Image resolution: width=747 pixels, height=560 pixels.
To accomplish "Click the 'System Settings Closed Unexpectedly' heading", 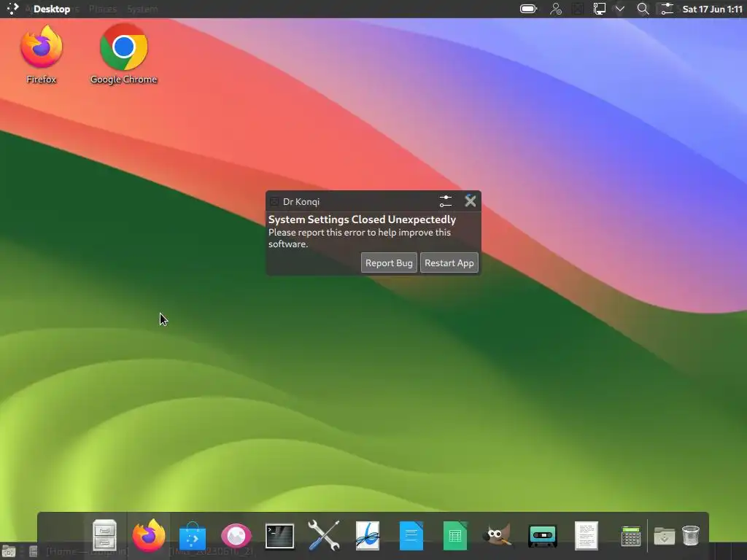I will (362, 219).
